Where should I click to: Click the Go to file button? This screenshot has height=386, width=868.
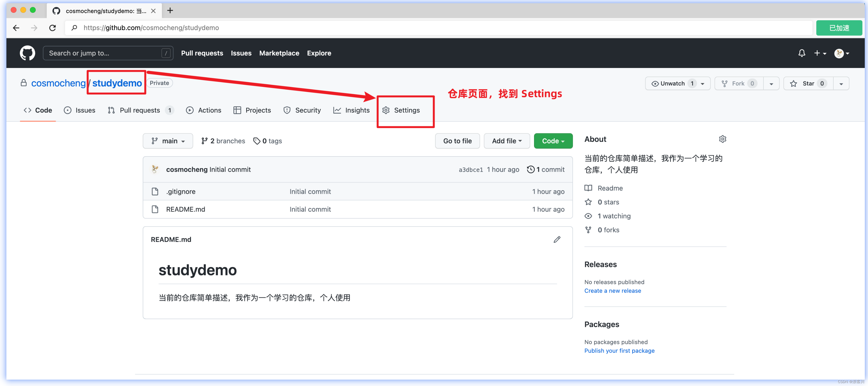coord(457,141)
